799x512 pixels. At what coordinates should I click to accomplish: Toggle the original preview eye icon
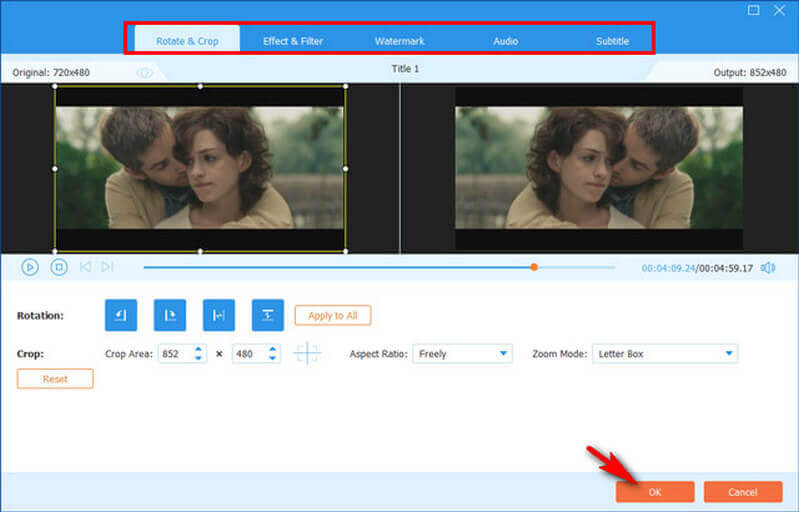tap(145, 73)
